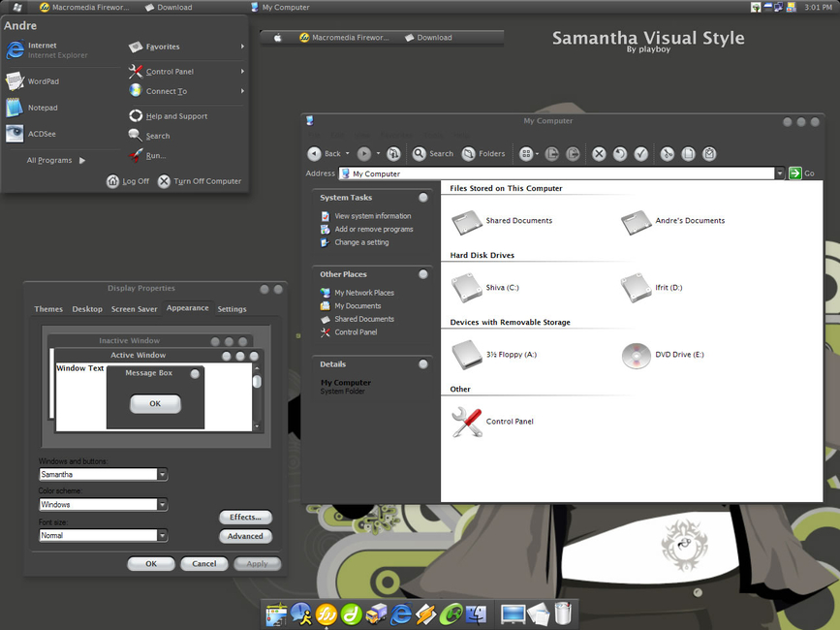Go up one folder level icon
The image size is (840, 630).
(393, 154)
